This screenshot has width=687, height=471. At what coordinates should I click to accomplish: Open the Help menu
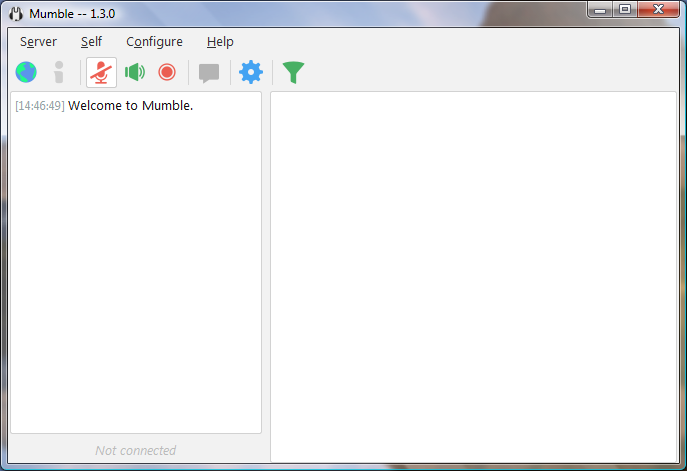(x=220, y=42)
